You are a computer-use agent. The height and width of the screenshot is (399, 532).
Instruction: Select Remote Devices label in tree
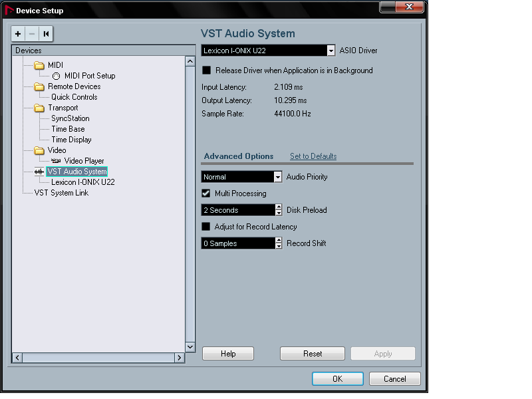74,86
